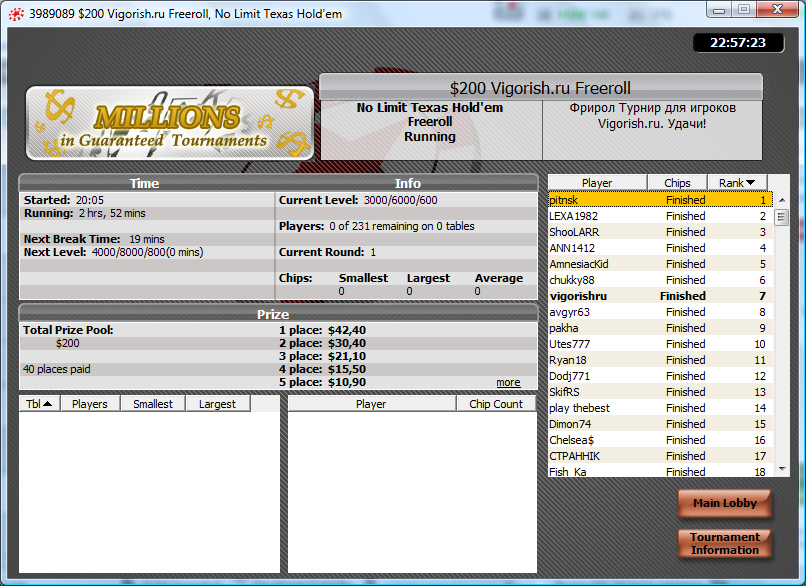Click Next Level 4000/8000/800 text

[x=114, y=252]
